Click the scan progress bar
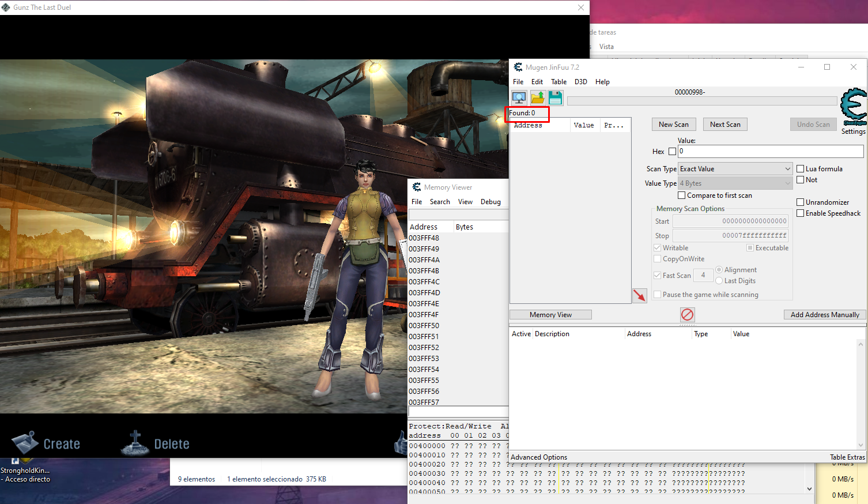The image size is (868, 504). [701, 101]
